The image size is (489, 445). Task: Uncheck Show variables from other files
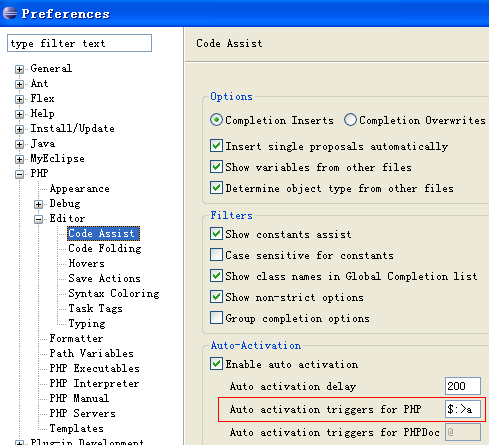(217, 167)
